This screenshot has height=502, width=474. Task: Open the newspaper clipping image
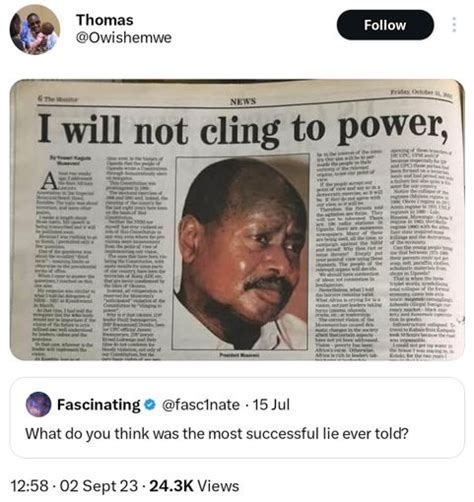pyautogui.click(x=237, y=220)
